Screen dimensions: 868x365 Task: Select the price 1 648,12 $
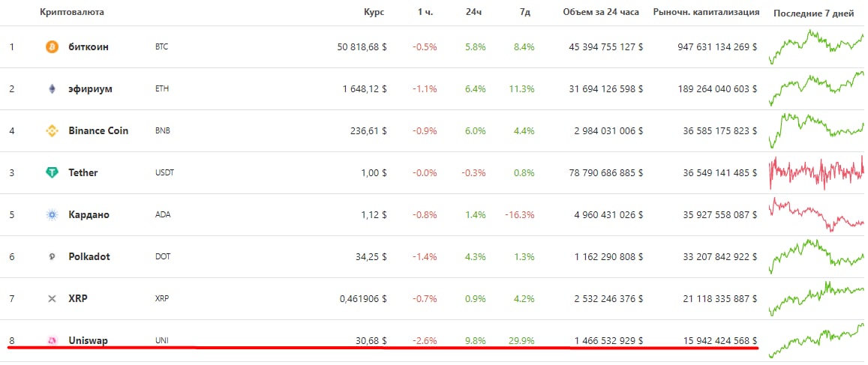point(365,89)
